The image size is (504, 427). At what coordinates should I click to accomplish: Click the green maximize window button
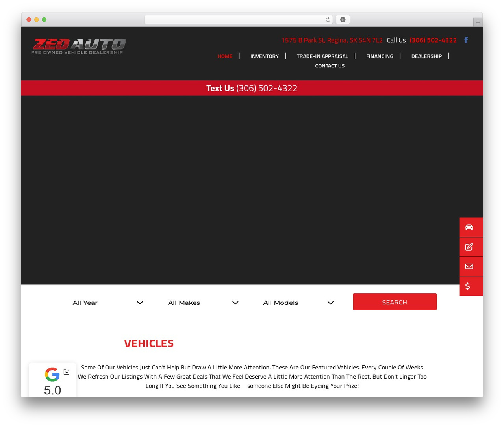(x=44, y=20)
